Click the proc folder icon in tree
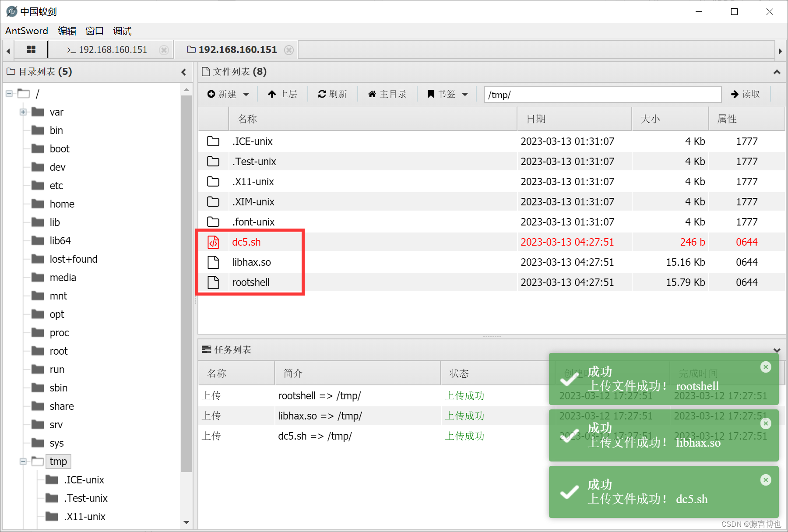This screenshot has width=788, height=532. (x=38, y=332)
